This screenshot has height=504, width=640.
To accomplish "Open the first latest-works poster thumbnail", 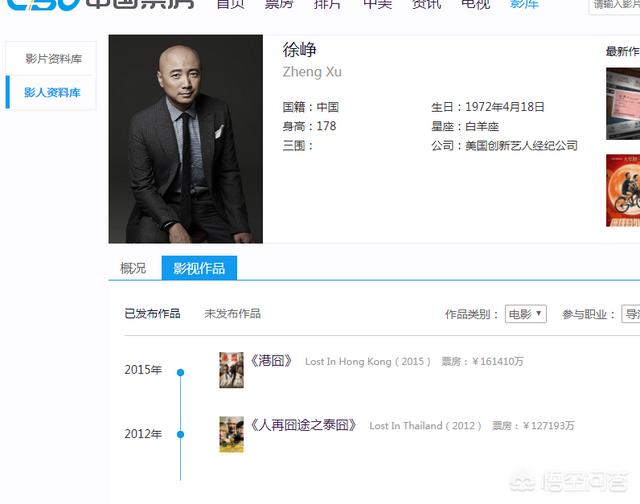I will tap(623, 104).
